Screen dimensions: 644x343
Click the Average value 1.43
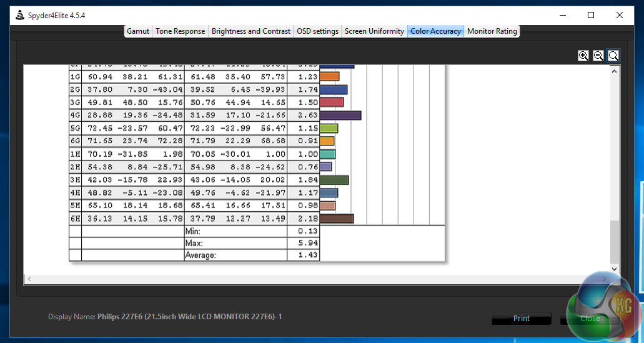tap(308, 255)
